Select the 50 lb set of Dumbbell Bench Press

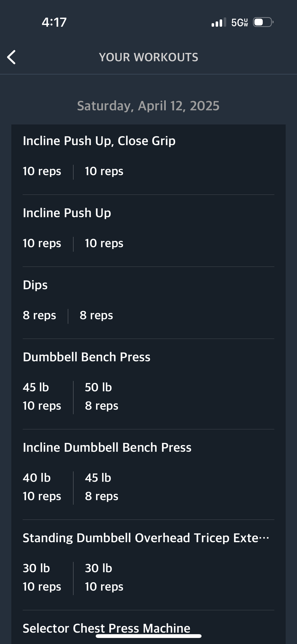click(x=102, y=396)
